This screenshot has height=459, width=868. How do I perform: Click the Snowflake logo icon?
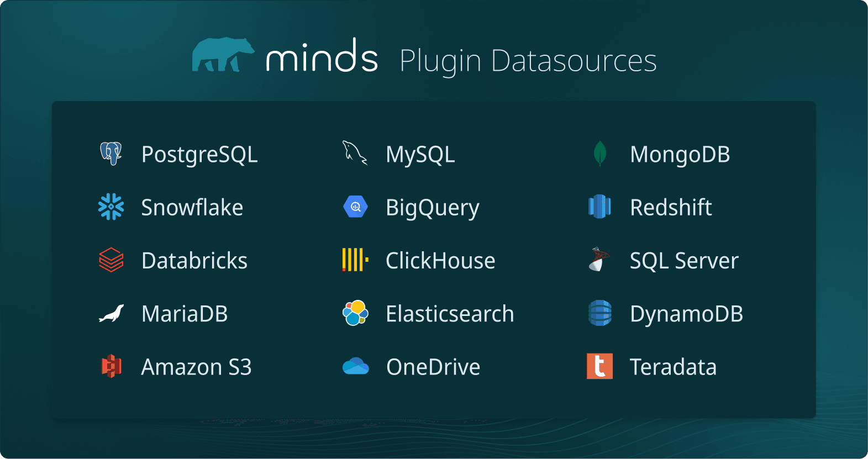111,207
